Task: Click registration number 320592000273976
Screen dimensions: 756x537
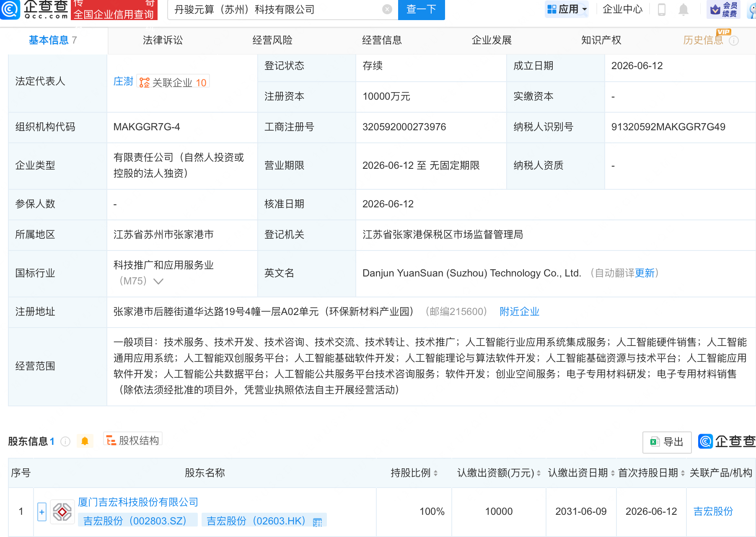Action: click(404, 127)
